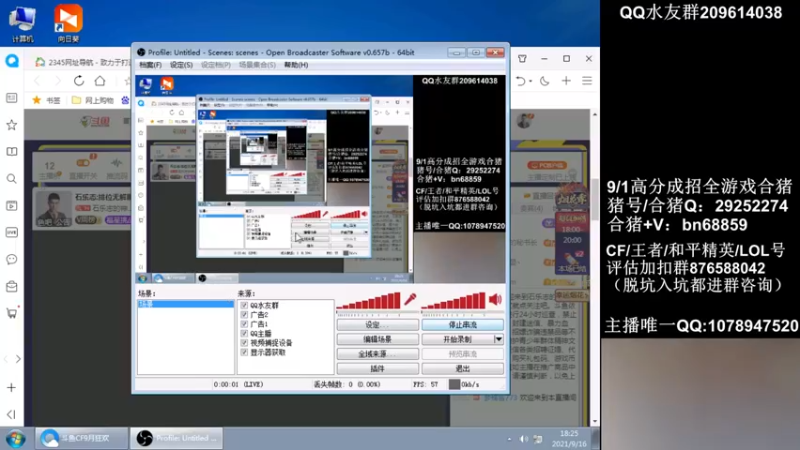Open the browser hamburger menu

pyautogui.click(x=587, y=81)
